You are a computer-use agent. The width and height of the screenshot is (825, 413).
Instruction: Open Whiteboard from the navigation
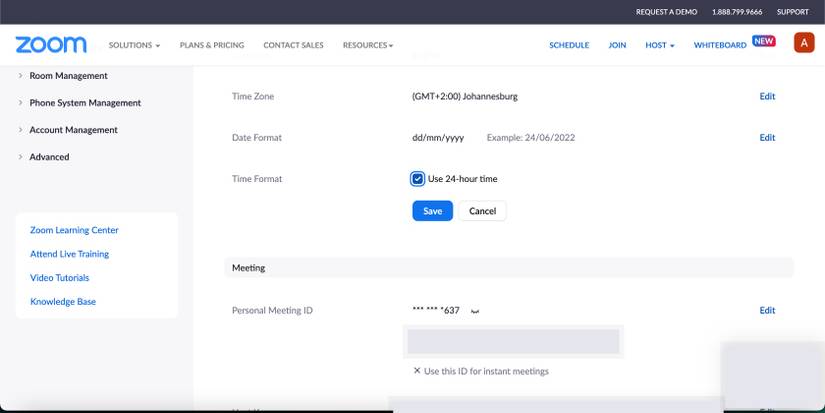(x=720, y=45)
